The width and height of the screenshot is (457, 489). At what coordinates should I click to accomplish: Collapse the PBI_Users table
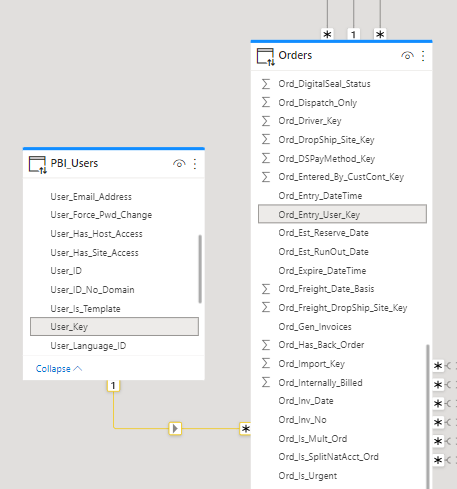click(59, 369)
